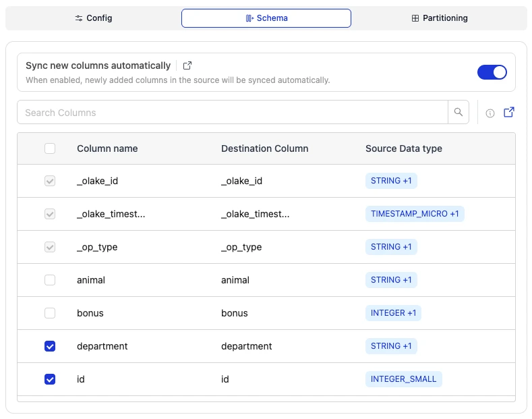The width and height of the screenshot is (532, 419).
Task: Open the external link icon beside search bar
Action: tap(509, 113)
